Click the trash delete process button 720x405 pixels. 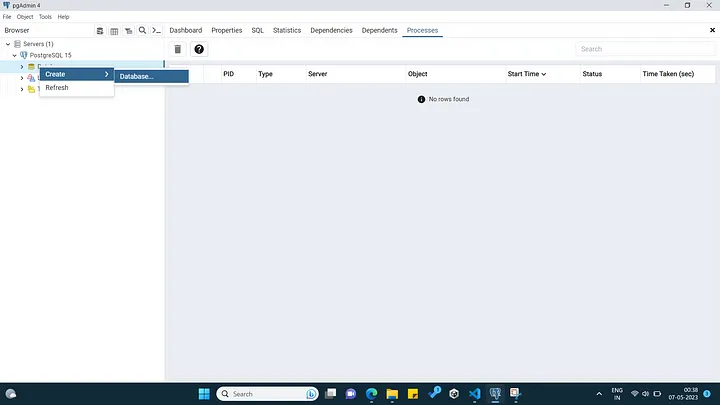pyautogui.click(x=178, y=49)
